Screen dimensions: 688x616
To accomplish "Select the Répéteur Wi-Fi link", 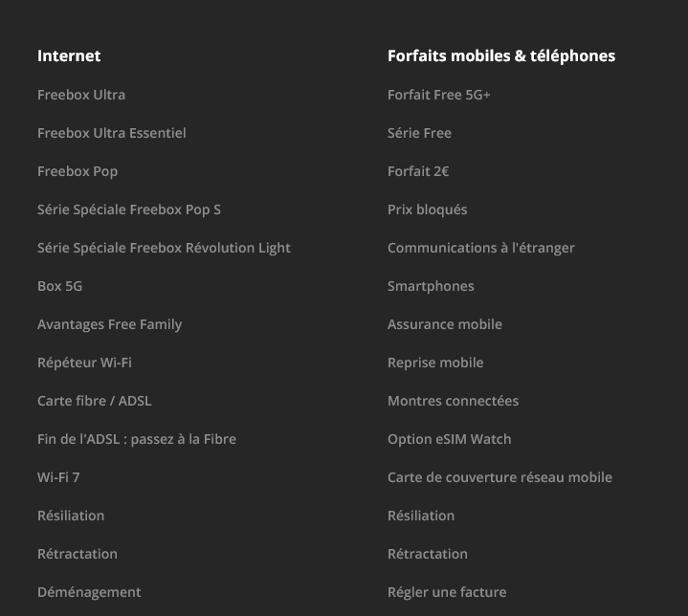I will coord(84,363).
